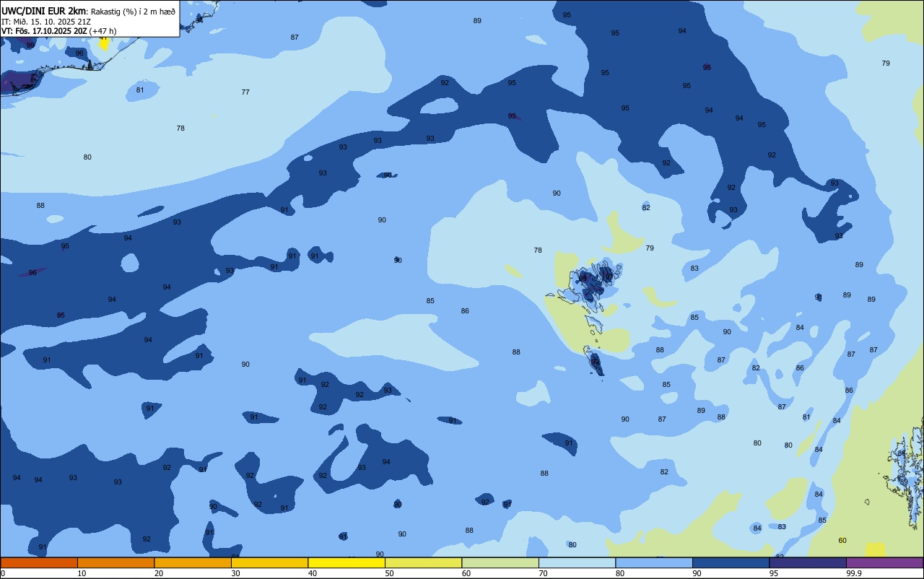The height and width of the screenshot is (579, 924).
Task: Click the 'Rakastig (%) í 2 m hæð' label
Action: [133, 12]
